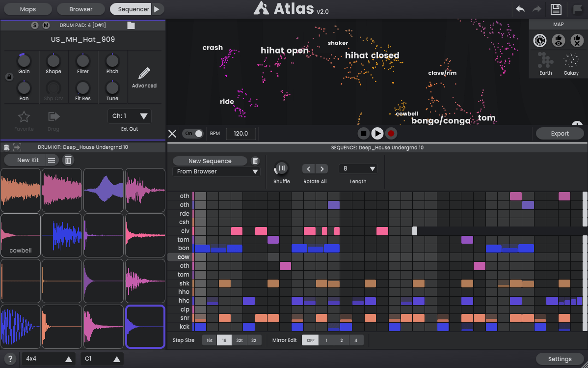Click the thumbs-up with X map icon
The height and width of the screenshot is (368, 588).
pyautogui.click(x=577, y=40)
